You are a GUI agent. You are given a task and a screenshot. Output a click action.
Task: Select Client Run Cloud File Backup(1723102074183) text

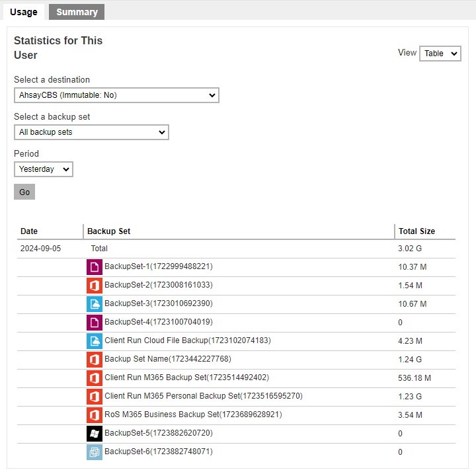tap(188, 340)
